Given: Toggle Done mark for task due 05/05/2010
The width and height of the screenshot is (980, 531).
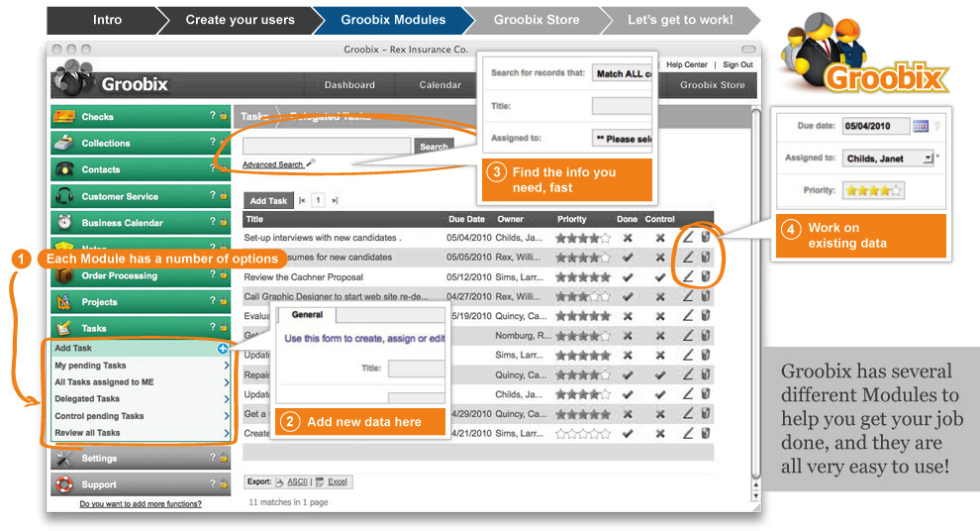Looking at the screenshot, I should [628, 257].
